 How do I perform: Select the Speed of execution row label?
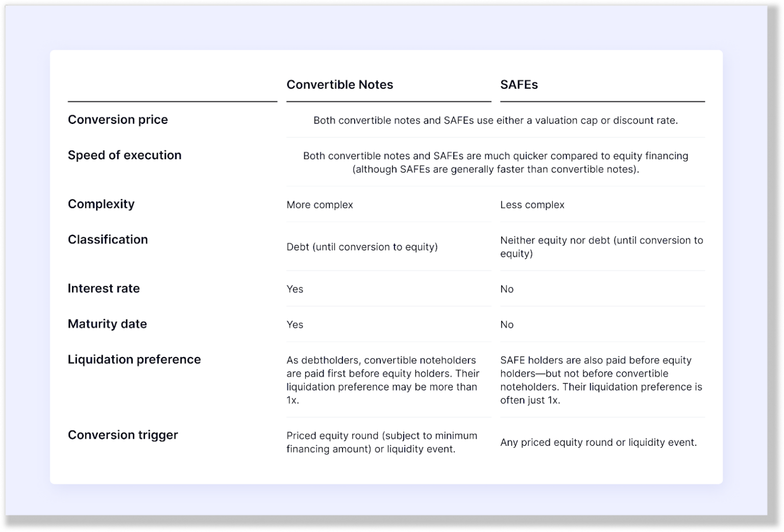(125, 155)
